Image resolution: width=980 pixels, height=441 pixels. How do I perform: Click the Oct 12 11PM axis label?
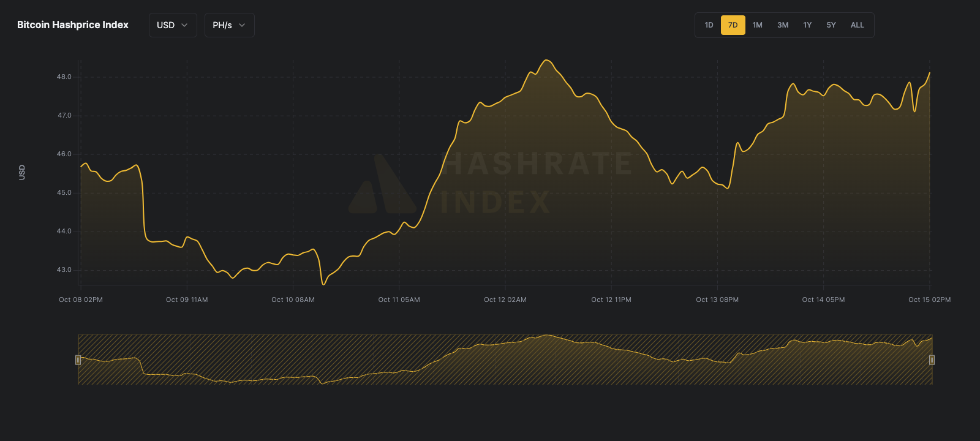611,300
